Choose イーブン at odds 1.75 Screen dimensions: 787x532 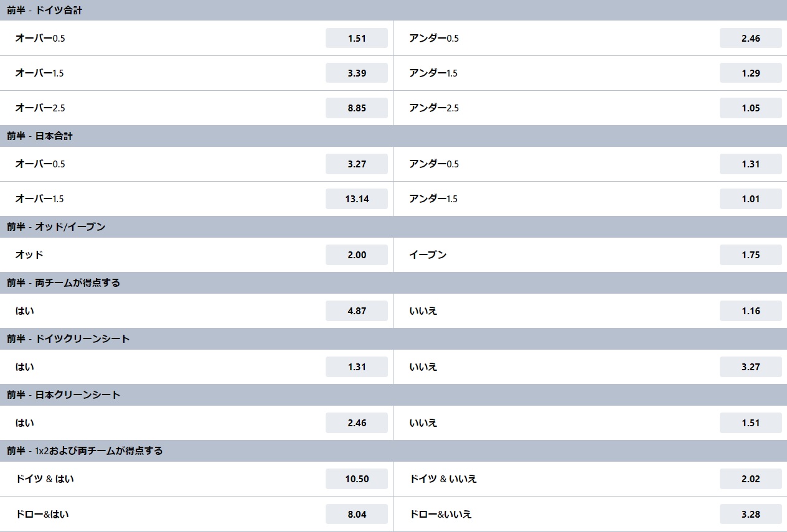pos(751,254)
